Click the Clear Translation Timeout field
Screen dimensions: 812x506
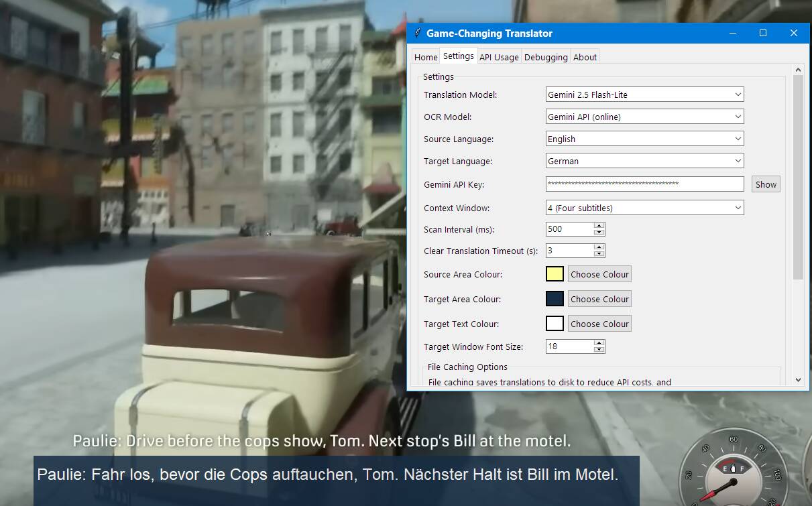(570, 251)
